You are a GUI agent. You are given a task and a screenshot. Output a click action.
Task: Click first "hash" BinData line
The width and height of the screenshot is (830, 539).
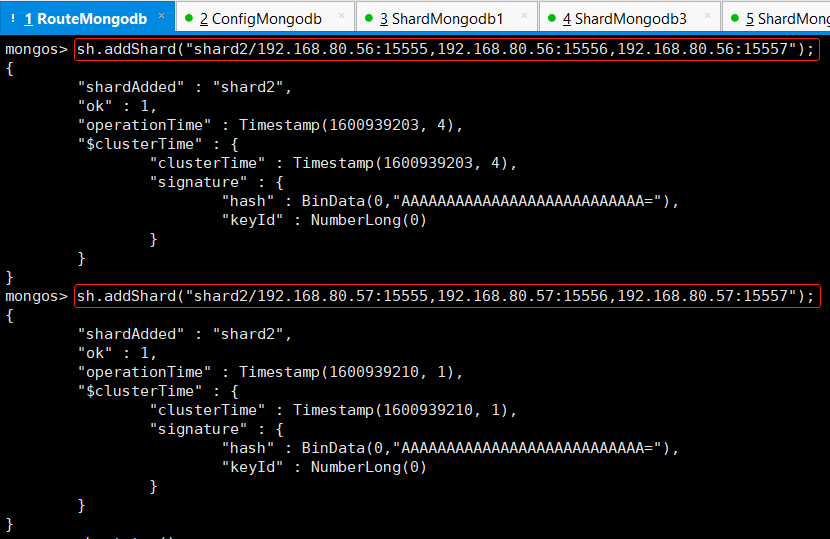click(x=450, y=201)
